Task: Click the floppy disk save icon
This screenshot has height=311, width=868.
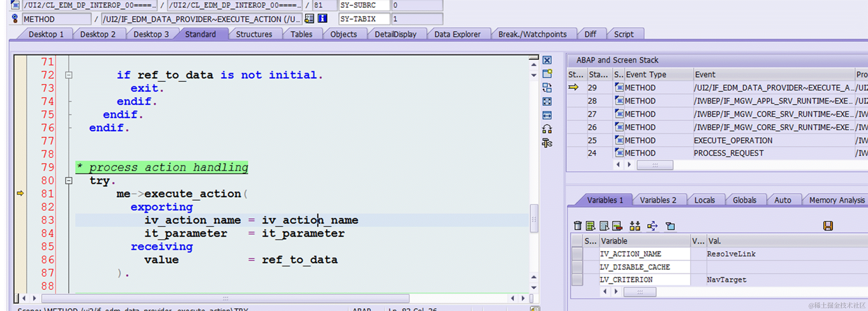Action: click(x=828, y=226)
